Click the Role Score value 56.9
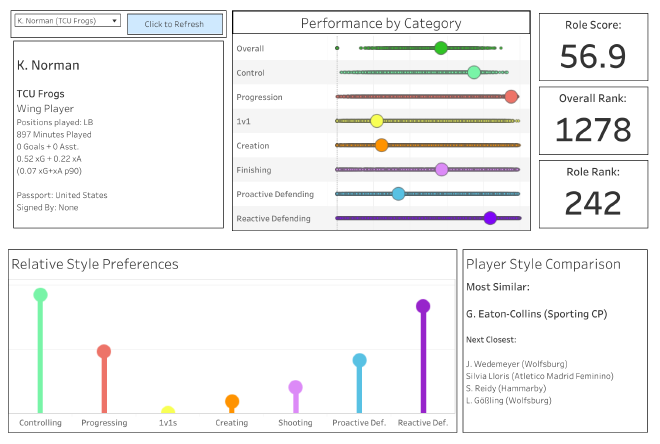Image resolution: width=660 pixels, height=444 pixels. [x=593, y=57]
